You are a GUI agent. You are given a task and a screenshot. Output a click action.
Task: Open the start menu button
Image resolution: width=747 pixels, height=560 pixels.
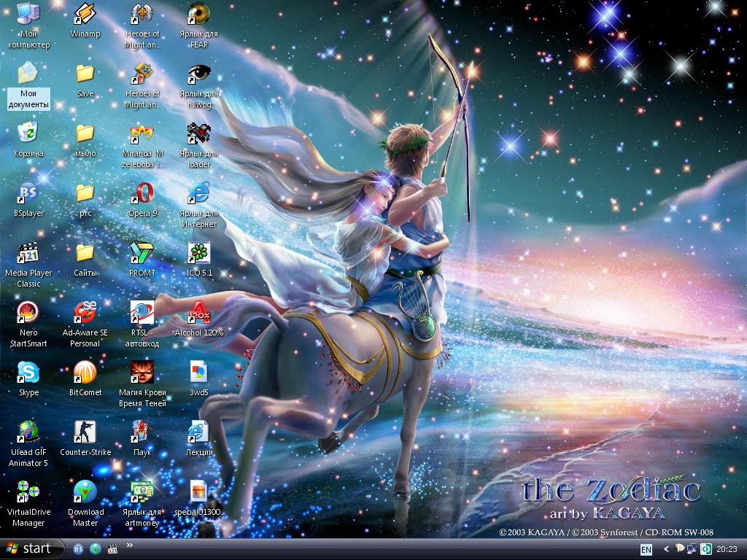coord(32,549)
